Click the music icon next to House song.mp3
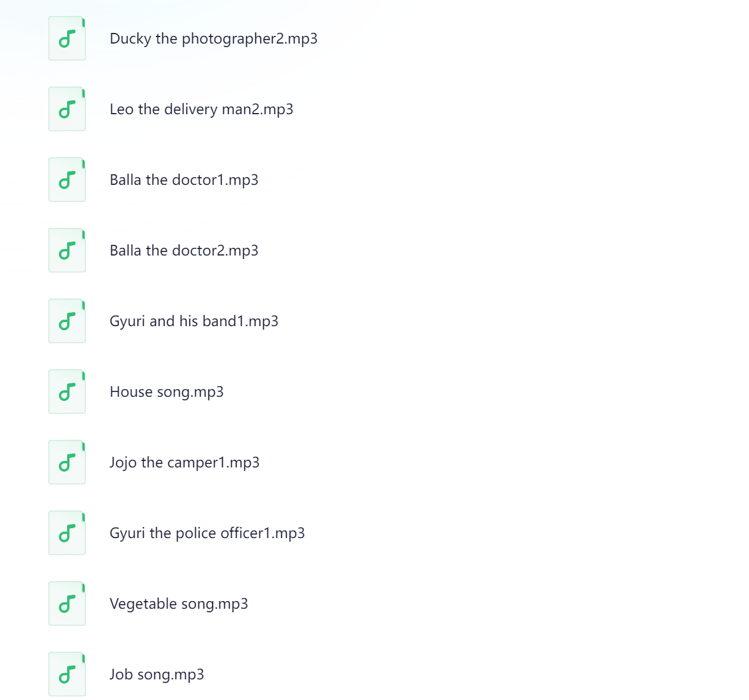This screenshot has height=700, width=749. click(67, 392)
